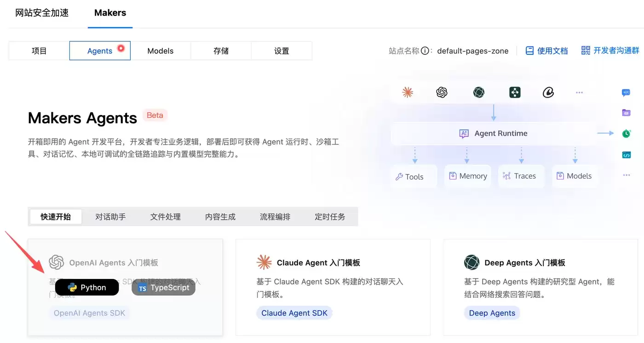Select the 内容生成 category tab
This screenshot has height=343, width=644.
click(x=220, y=216)
